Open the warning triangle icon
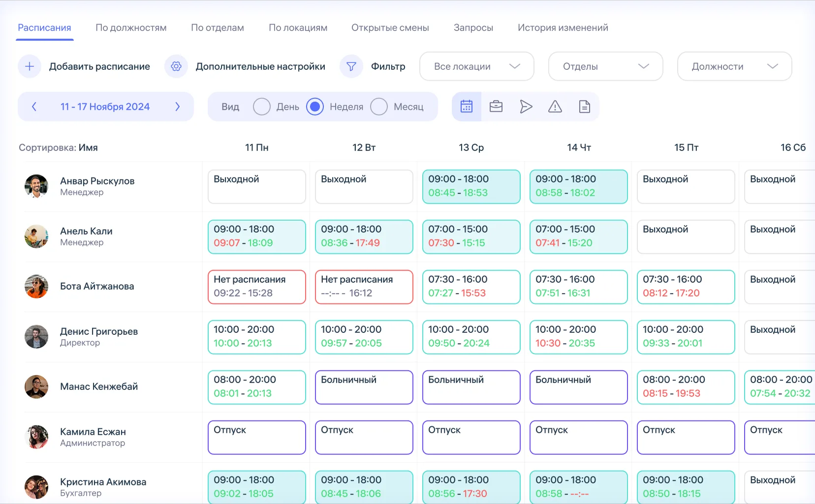The width and height of the screenshot is (815, 504). [x=555, y=106]
